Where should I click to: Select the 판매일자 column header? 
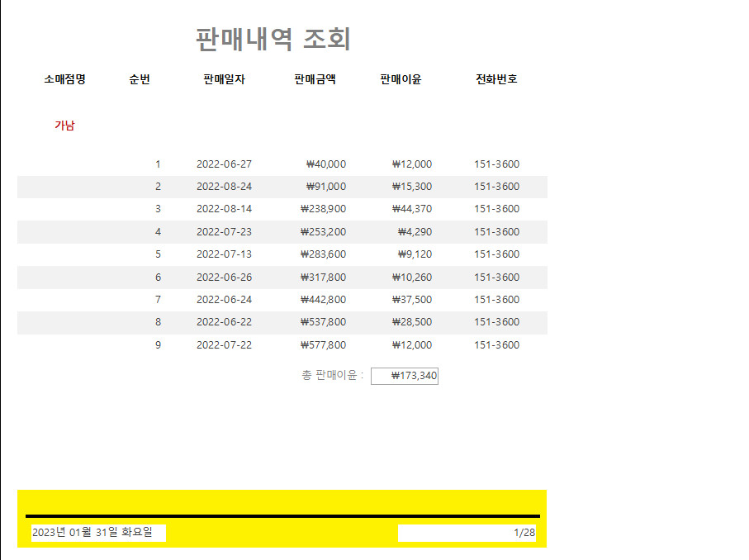224,79
